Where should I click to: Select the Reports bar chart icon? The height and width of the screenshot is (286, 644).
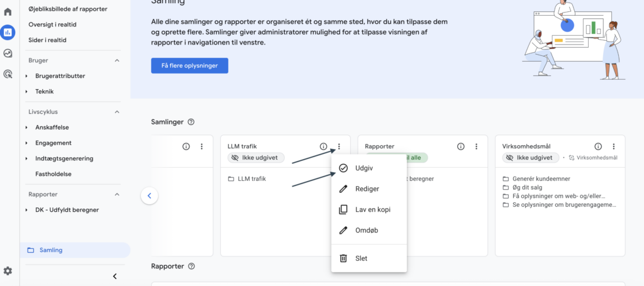pos(8,33)
